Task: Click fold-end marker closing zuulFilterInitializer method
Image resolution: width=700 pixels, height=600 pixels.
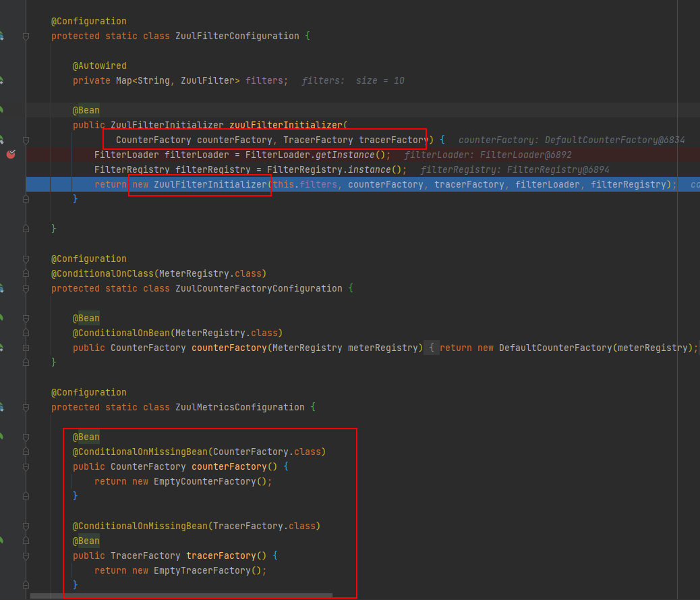Action: pos(26,199)
